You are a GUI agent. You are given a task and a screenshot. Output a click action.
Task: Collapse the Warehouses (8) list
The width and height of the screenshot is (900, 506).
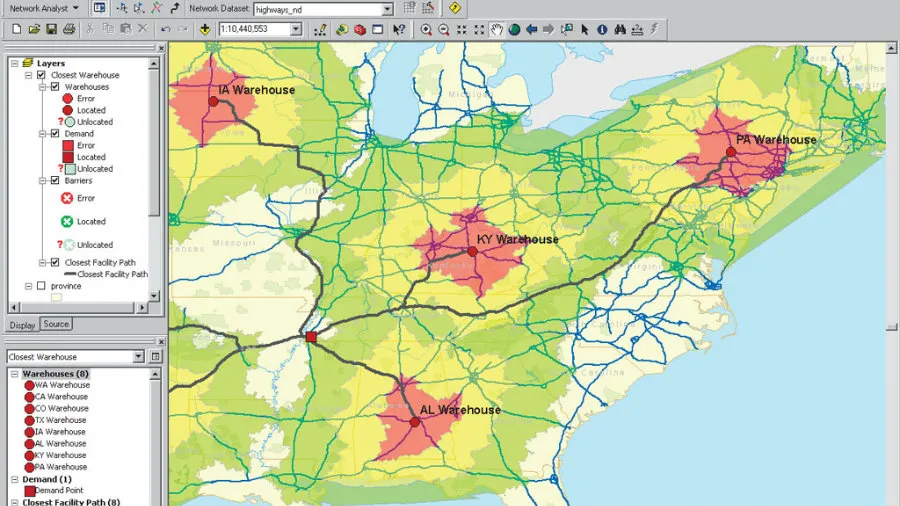pos(15,374)
